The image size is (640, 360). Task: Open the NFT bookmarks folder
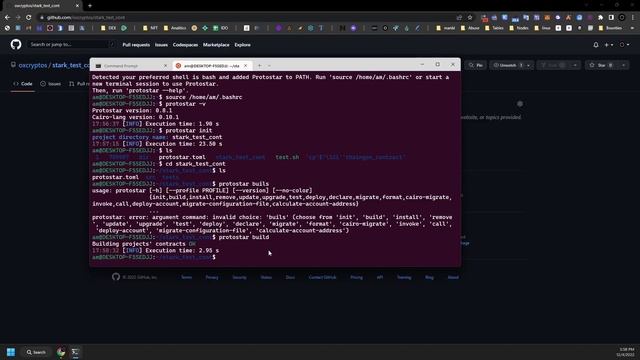(x=150, y=28)
